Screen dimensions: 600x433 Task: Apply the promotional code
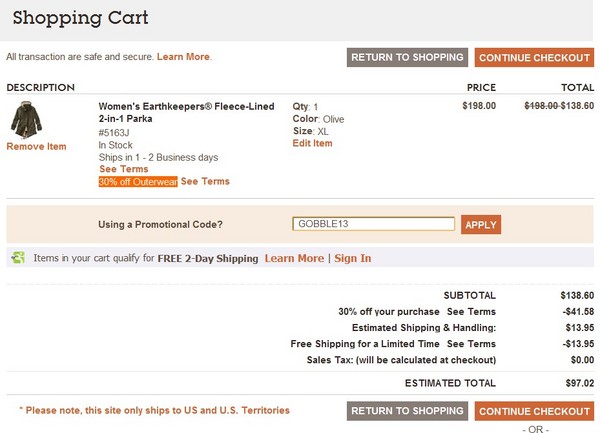coord(481,225)
